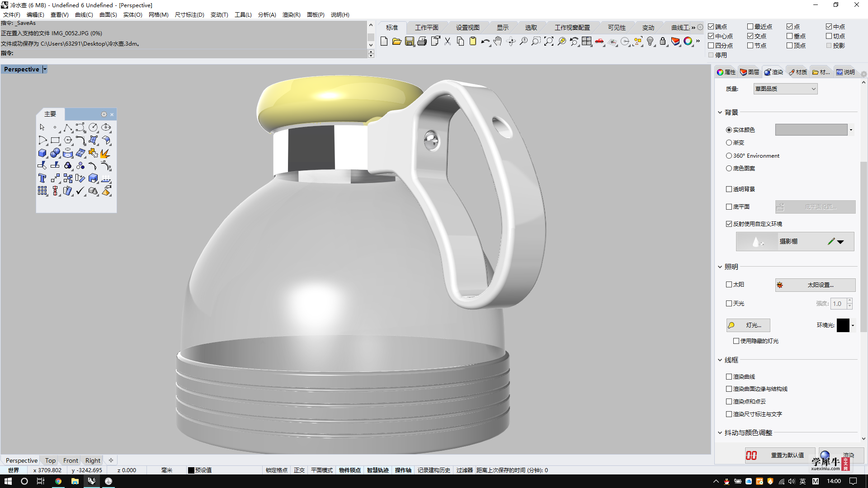Select the Circle tool
Screen dimensions: 868x488
point(93,127)
